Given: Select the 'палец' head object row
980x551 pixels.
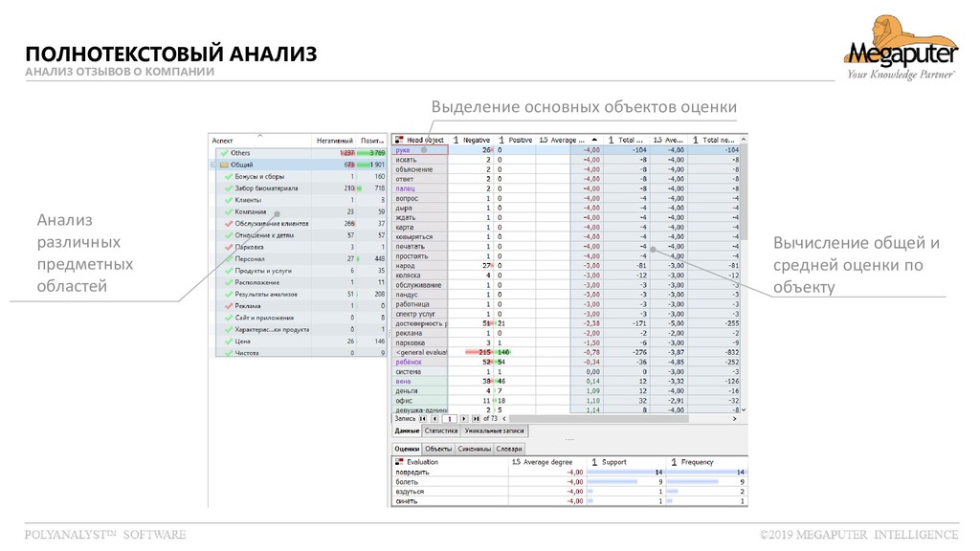Looking at the screenshot, I should click(567, 188).
